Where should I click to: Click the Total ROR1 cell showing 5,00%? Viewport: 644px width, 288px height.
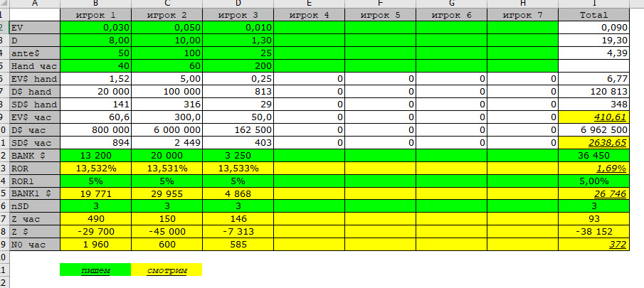[x=594, y=181]
